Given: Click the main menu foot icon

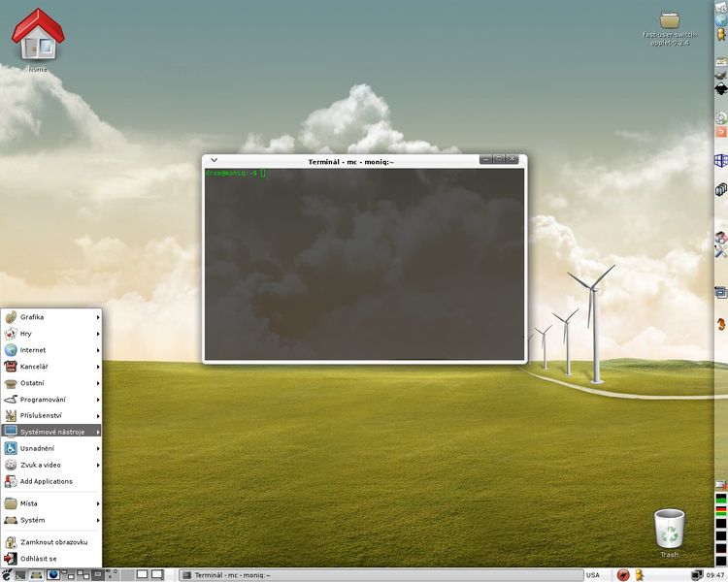Looking at the screenshot, I should click(x=6, y=575).
